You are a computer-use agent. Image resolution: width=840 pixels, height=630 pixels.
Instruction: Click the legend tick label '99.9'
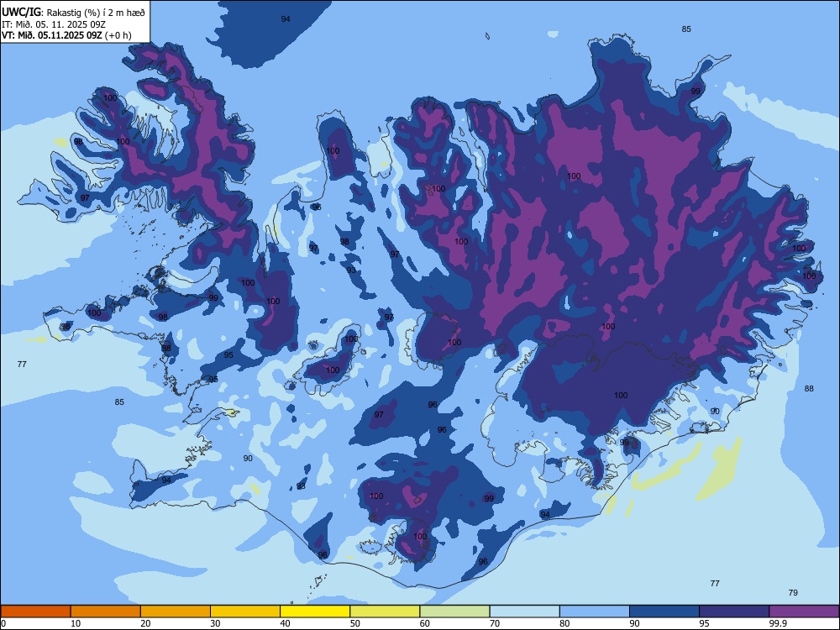(x=778, y=623)
